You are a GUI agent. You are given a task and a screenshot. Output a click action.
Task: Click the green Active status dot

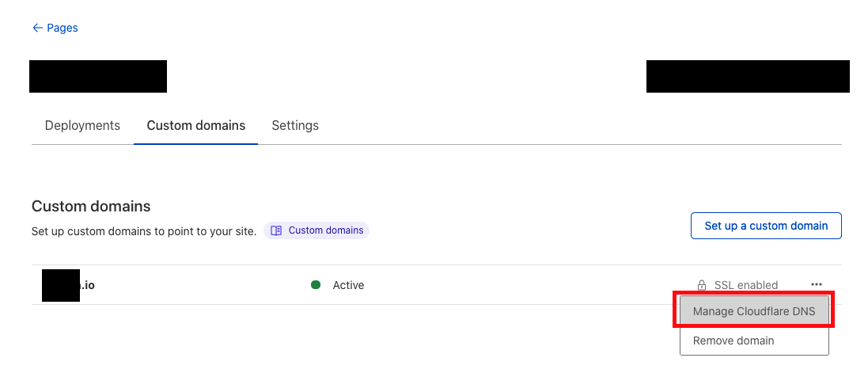pyautogui.click(x=316, y=285)
